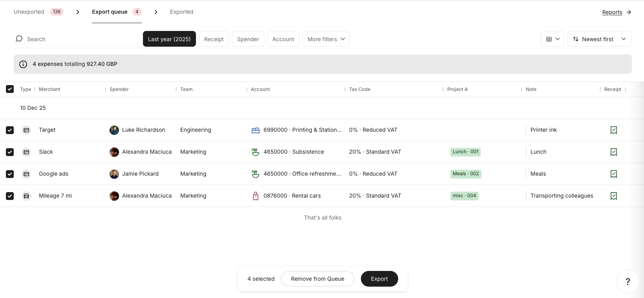Open the Receipt filter
Viewport: 644px width, 298px height.
[x=214, y=39]
